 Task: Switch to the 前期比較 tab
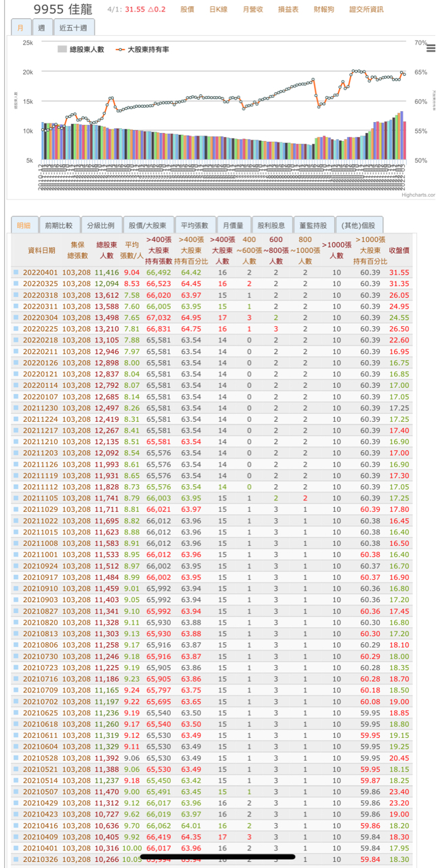pyautogui.click(x=59, y=225)
